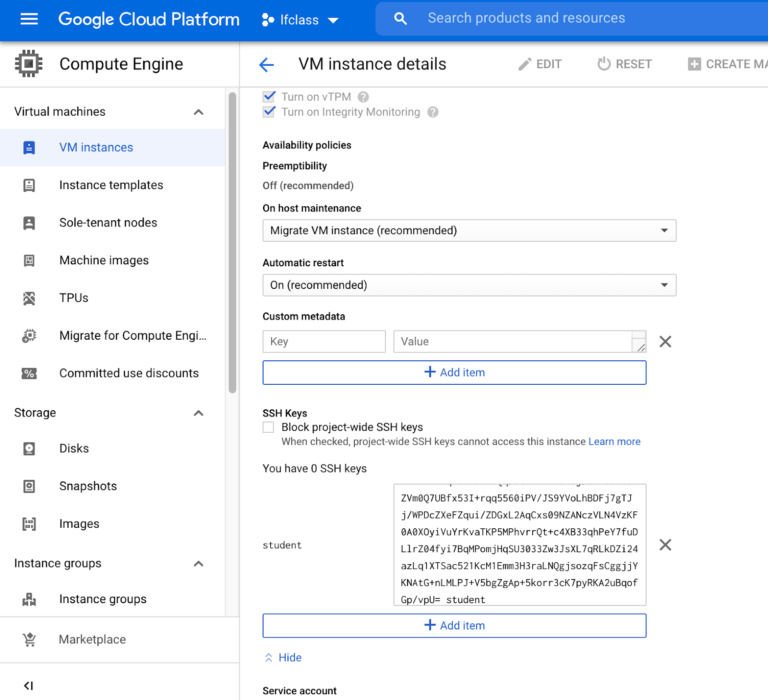This screenshot has width=768, height=700.
Task: Click the Sole-tenant nodes icon
Action: point(29,223)
